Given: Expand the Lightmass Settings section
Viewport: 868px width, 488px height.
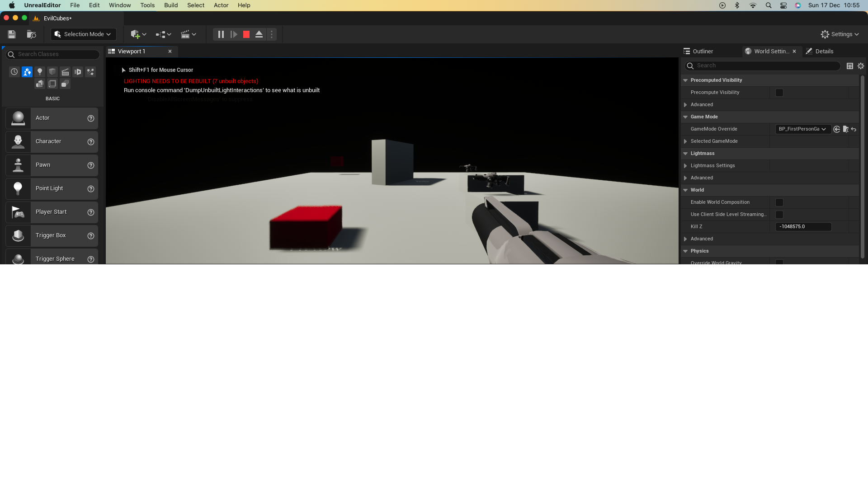Looking at the screenshot, I should coord(686,165).
